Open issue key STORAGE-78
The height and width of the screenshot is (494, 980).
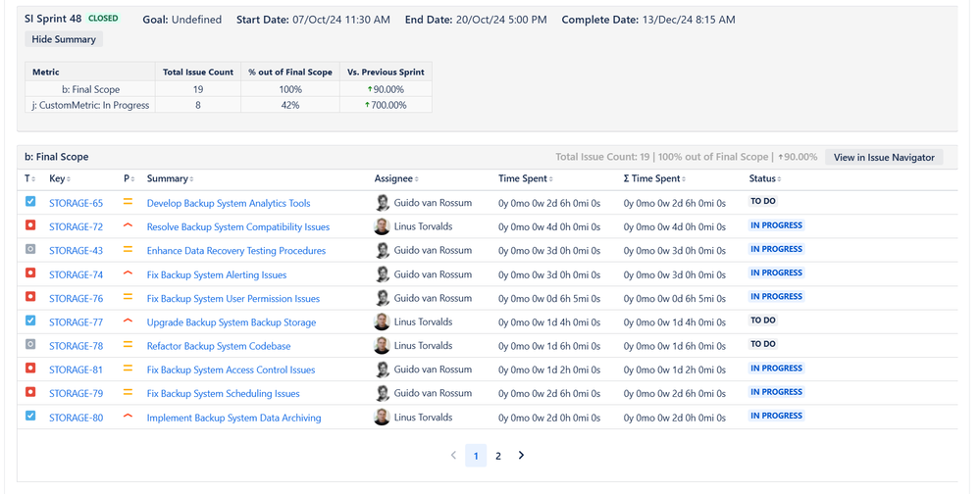tap(77, 346)
